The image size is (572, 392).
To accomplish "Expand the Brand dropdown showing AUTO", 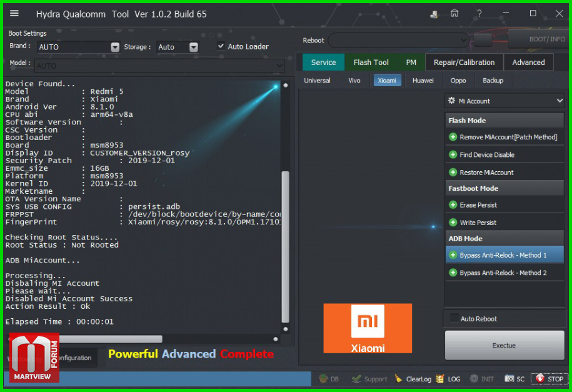I will (x=115, y=47).
